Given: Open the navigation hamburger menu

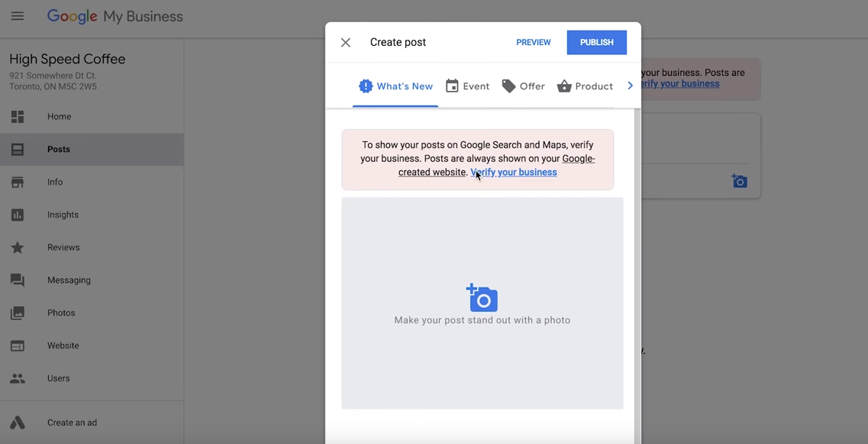Looking at the screenshot, I should [x=18, y=15].
